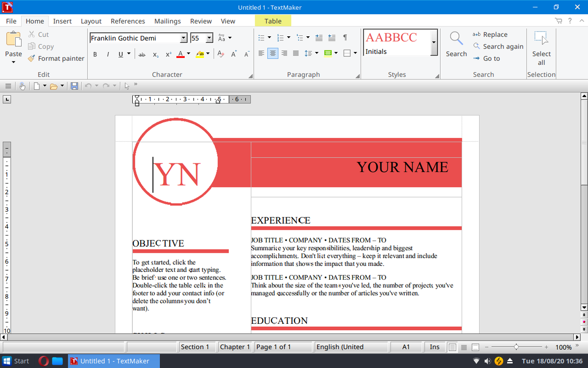588x368 pixels.
Task: Show paragraph marks with pilcrow icon
Action: (346, 37)
